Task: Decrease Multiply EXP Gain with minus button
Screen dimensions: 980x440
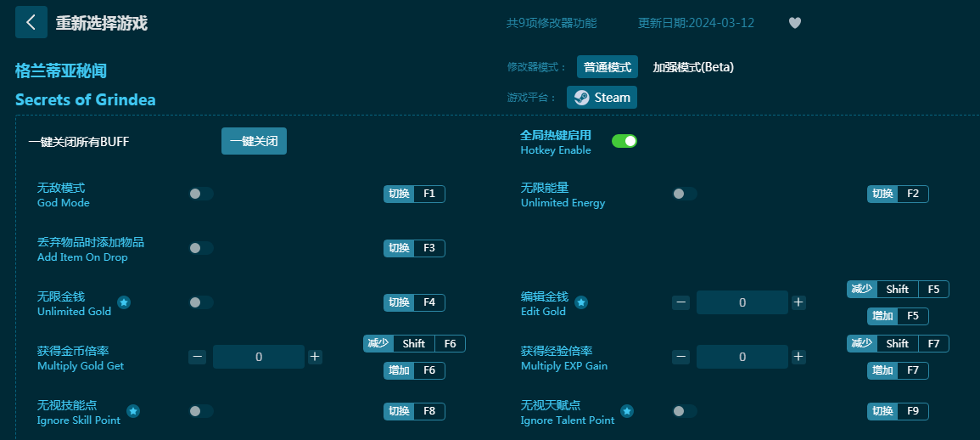Action: point(681,357)
